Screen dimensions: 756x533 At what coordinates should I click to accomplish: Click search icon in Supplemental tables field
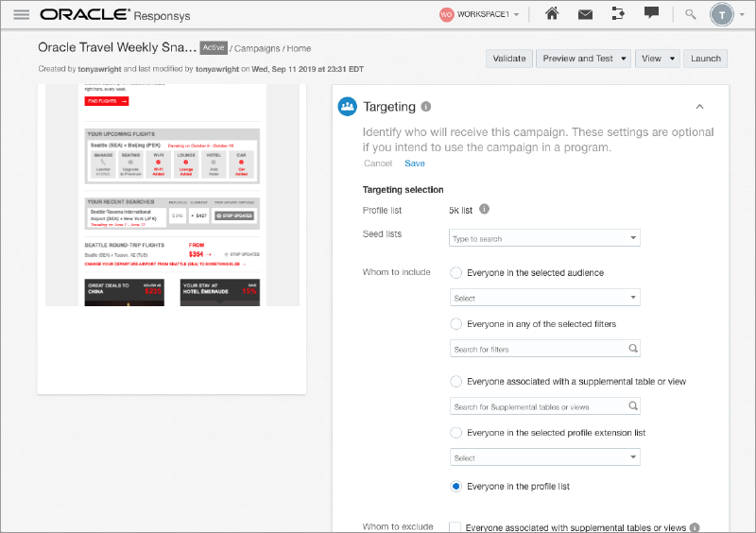[633, 406]
